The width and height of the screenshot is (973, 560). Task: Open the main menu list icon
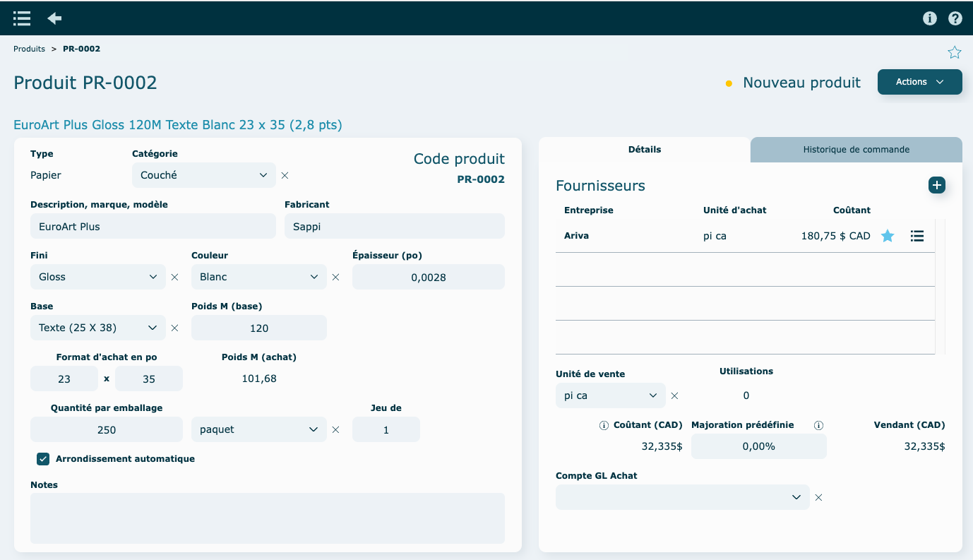tap(22, 18)
